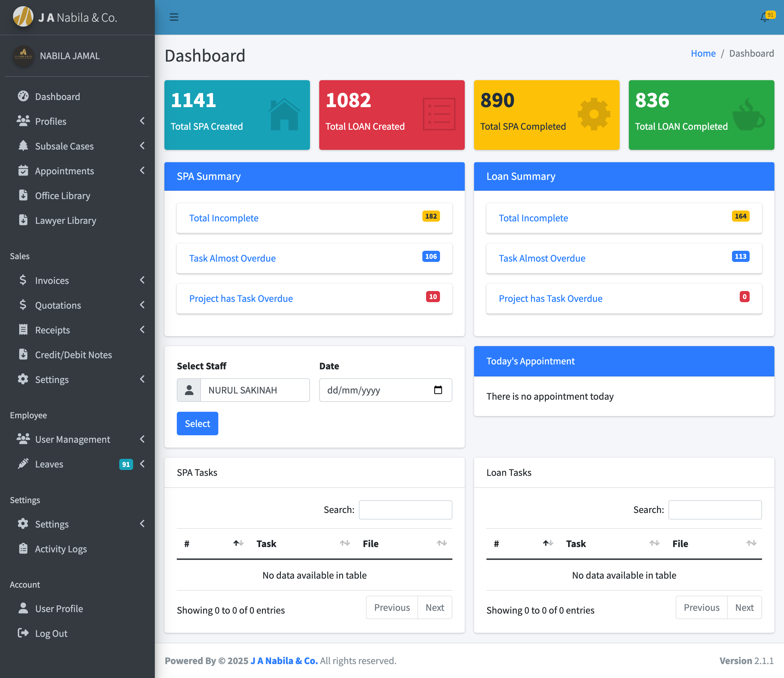
Task: Click the Dashboard gauge icon in sidebar
Action: [23, 96]
